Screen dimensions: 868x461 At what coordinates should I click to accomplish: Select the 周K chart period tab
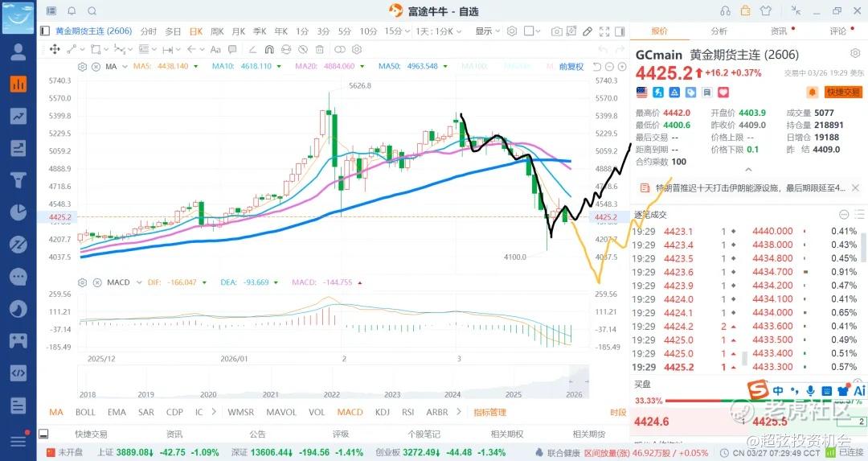[217, 31]
